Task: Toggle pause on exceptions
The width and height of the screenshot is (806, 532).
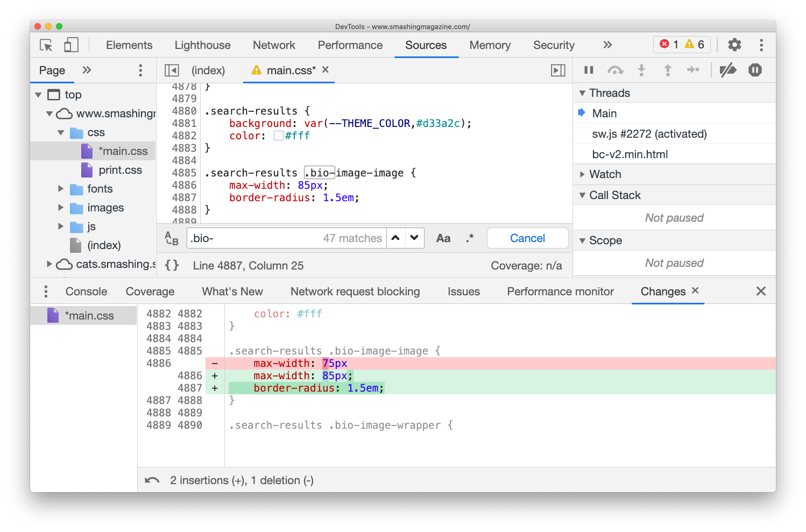Action: click(x=755, y=70)
